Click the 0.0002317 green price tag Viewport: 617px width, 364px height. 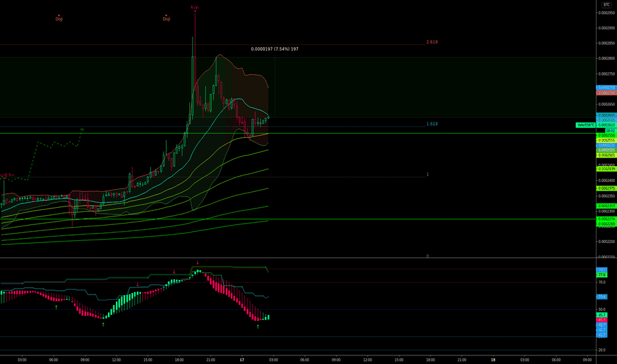pyautogui.click(x=606, y=206)
